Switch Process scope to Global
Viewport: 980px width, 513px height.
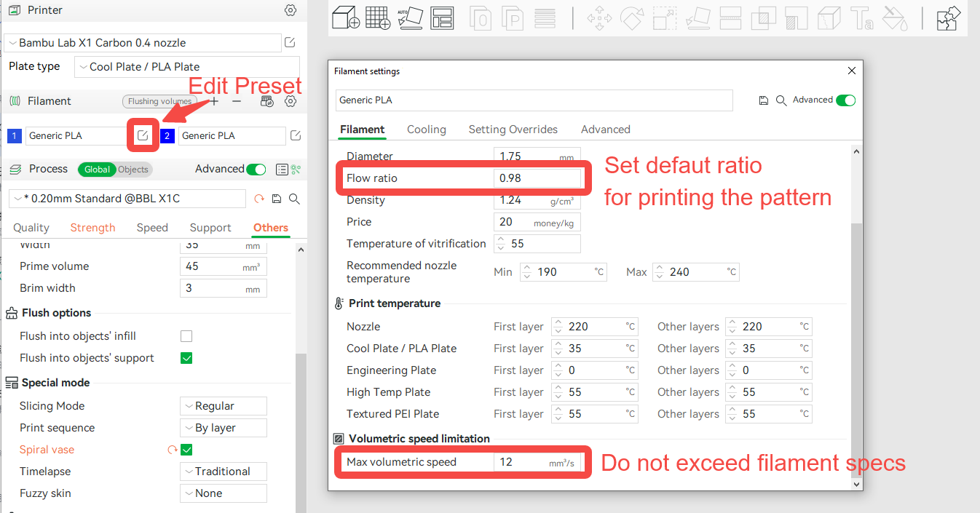[x=97, y=170]
